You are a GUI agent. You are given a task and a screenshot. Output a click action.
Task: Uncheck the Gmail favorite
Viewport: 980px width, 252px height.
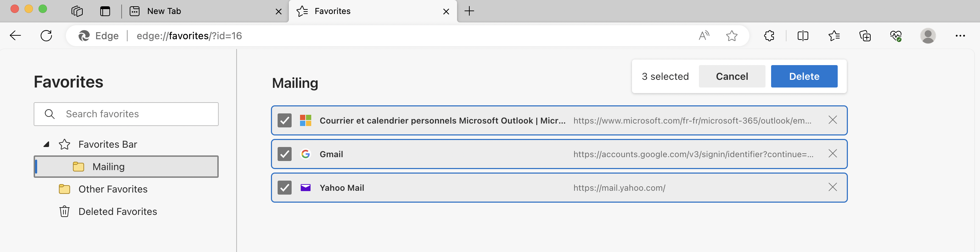(285, 154)
